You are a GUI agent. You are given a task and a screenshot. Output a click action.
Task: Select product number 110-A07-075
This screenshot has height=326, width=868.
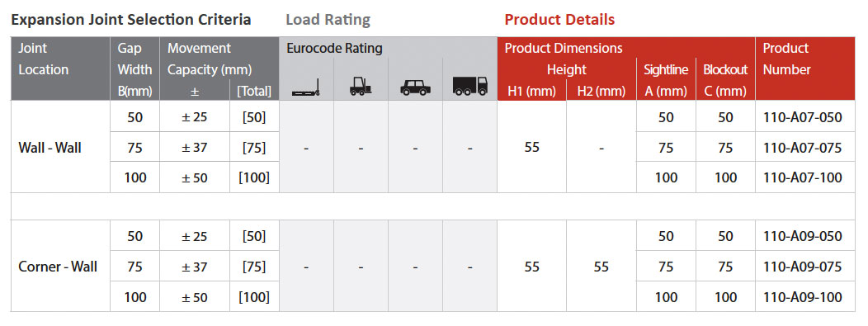point(802,148)
